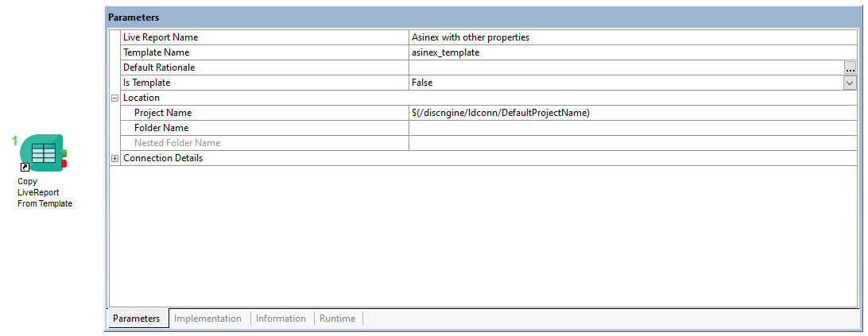The width and height of the screenshot is (868, 336).
Task: Click the green output port on component
Action: click(64, 153)
